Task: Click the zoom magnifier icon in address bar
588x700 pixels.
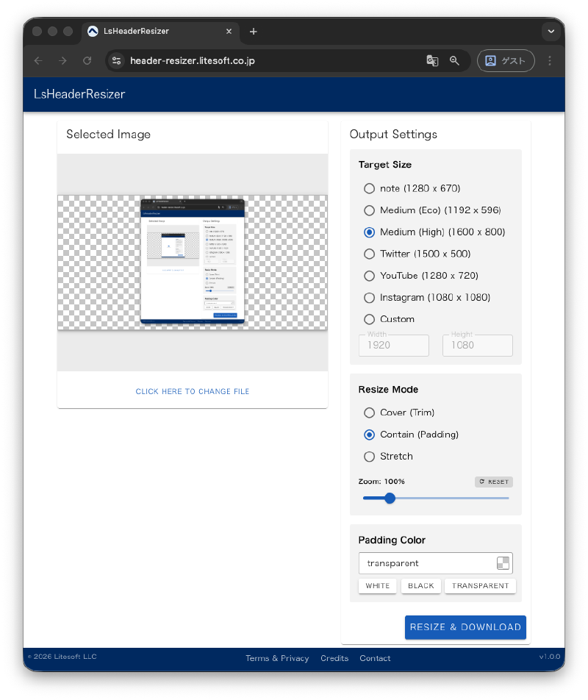Action: pos(454,61)
